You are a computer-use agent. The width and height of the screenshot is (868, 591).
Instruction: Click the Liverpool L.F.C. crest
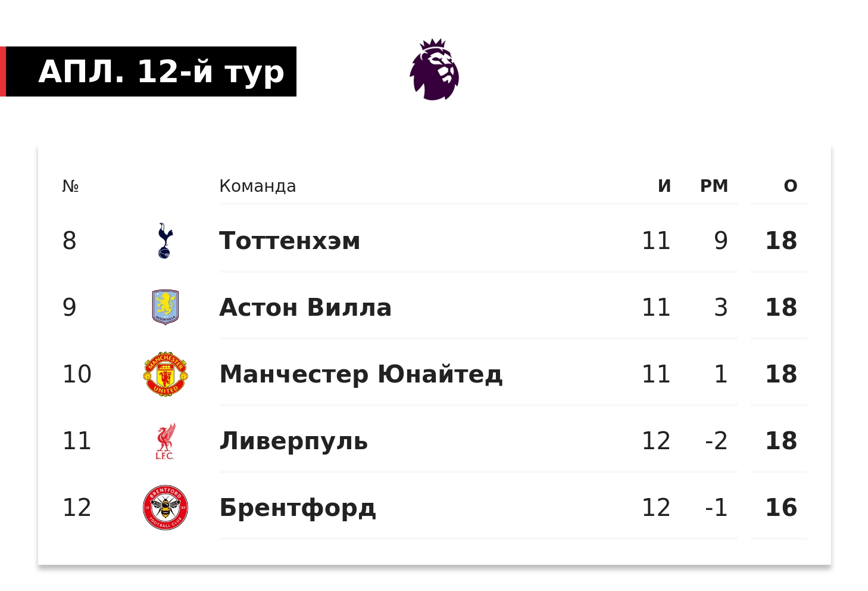(165, 441)
